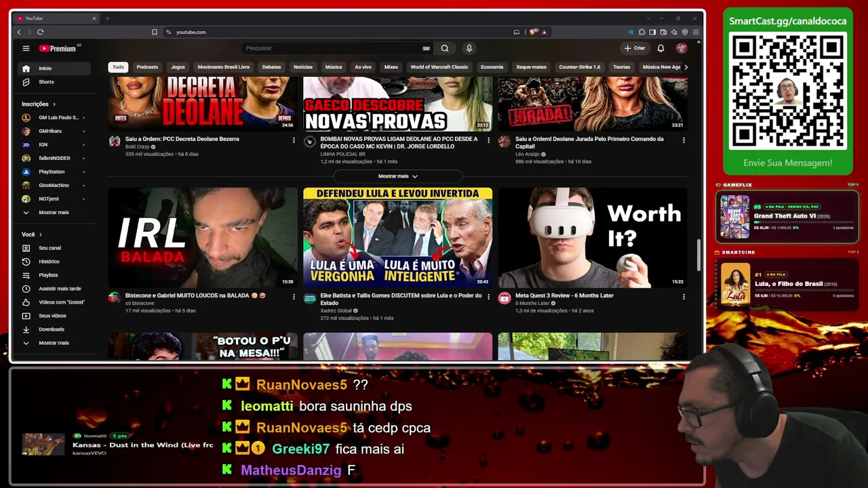This screenshot has height=488, width=868.
Task: Reload the page in the browser
Action: [x=41, y=32]
